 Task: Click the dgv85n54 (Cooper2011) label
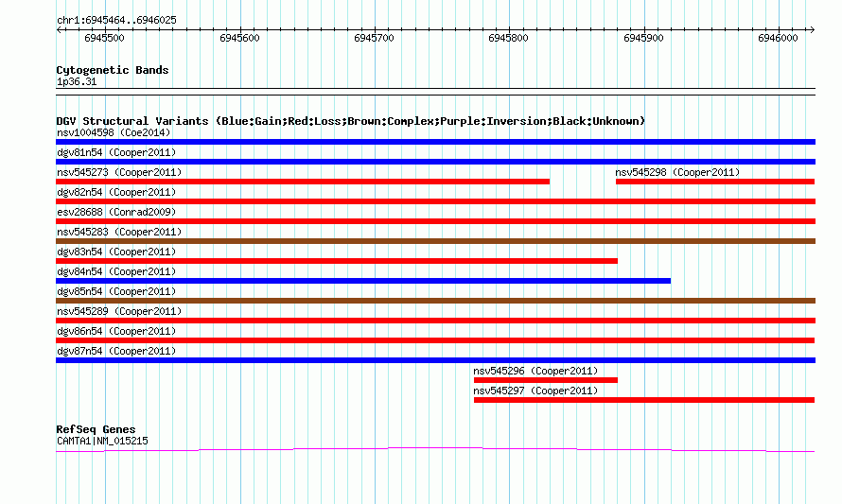[x=116, y=291]
